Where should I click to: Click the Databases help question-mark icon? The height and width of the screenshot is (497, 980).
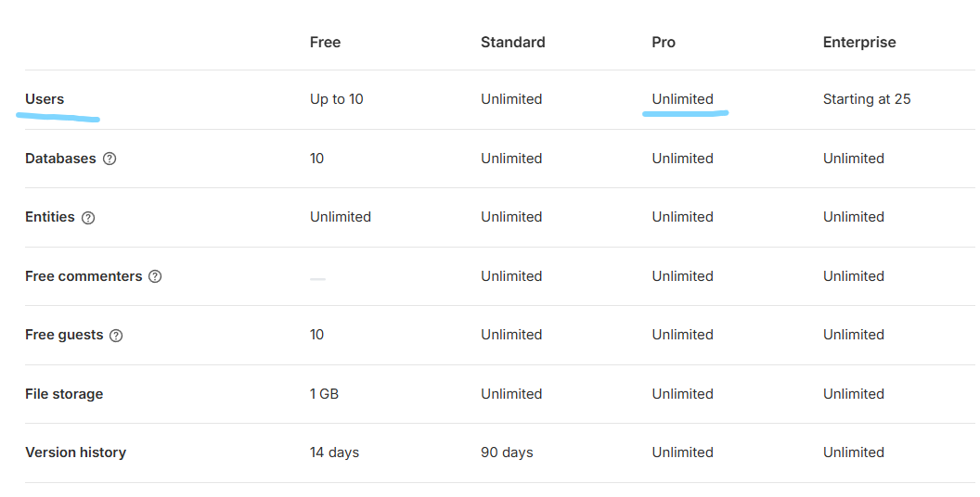point(110,159)
